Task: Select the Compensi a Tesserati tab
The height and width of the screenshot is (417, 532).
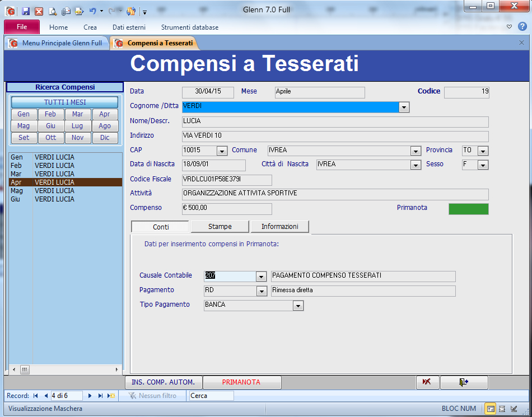Action: tap(155, 43)
